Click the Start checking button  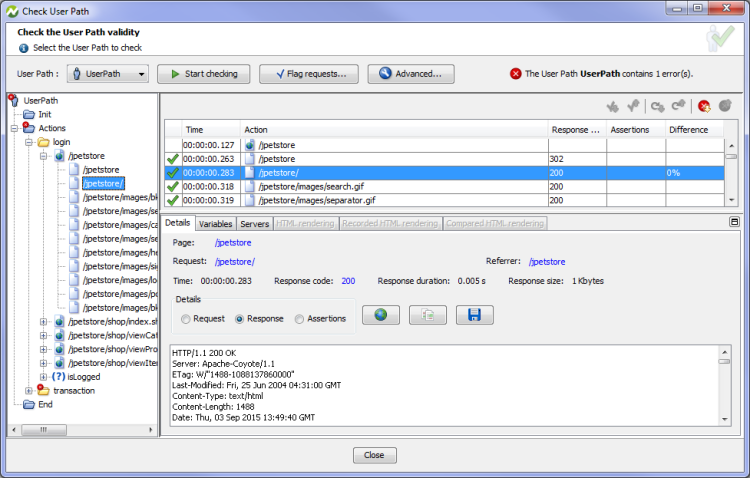(203, 74)
